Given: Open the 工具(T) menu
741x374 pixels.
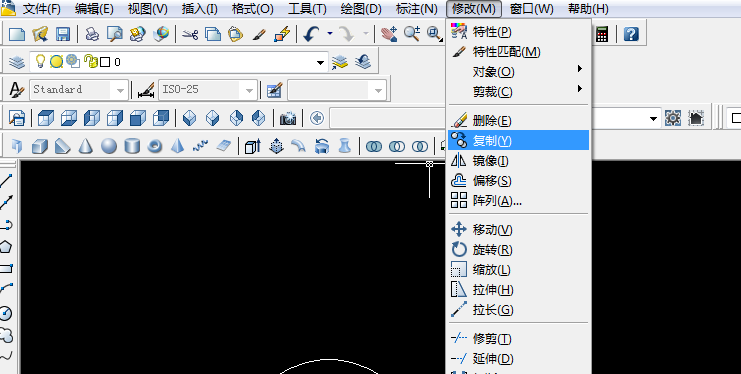Looking at the screenshot, I should click(x=307, y=9).
